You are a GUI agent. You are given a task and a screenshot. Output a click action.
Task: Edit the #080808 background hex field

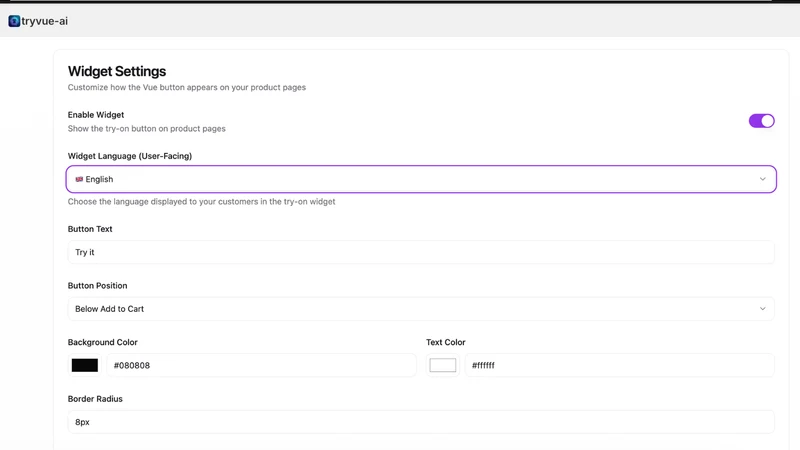pyautogui.click(x=261, y=365)
